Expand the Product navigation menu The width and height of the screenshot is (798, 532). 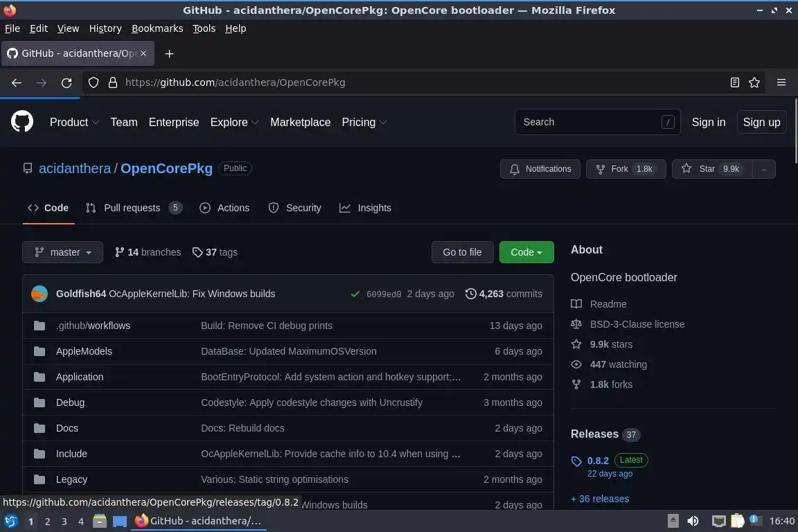click(74, 122)
